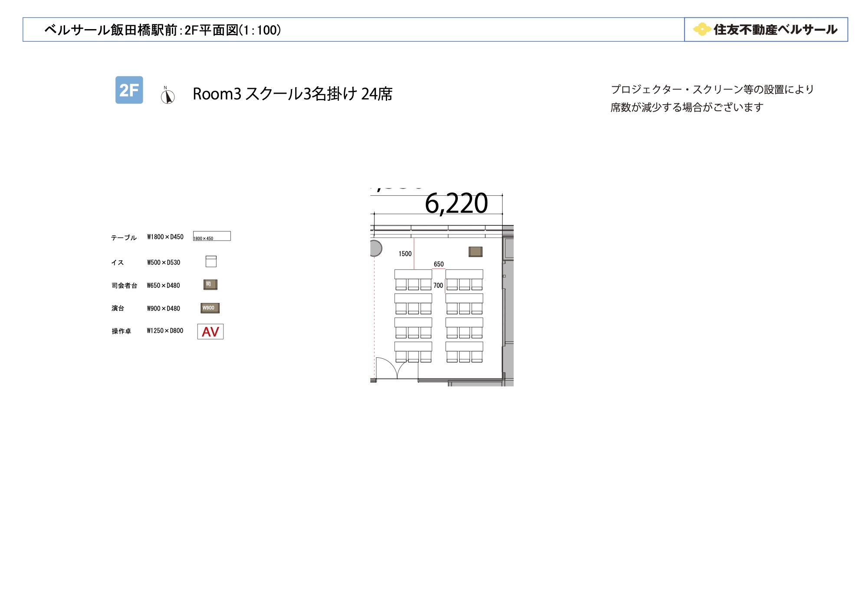Select the W900 podium legend symbol

(x=210, y=308)
